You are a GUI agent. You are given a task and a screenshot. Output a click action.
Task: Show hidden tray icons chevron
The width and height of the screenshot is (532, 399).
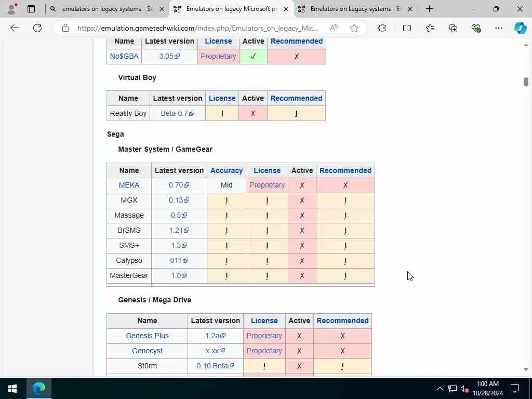(440, 389)
